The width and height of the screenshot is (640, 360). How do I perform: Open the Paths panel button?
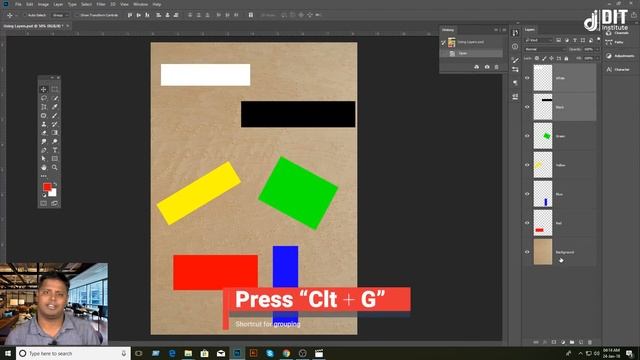pos(615,42)
